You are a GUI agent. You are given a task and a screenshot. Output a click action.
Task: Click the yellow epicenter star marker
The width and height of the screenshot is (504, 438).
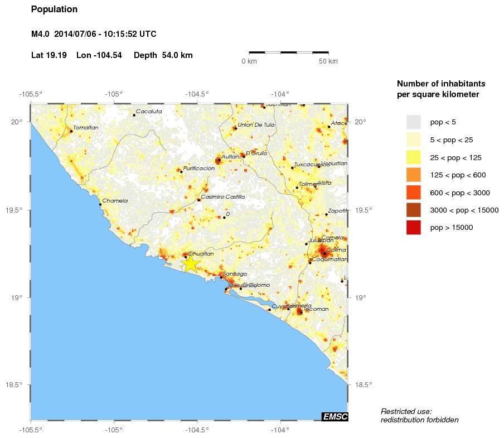click(x=191, y=264)
